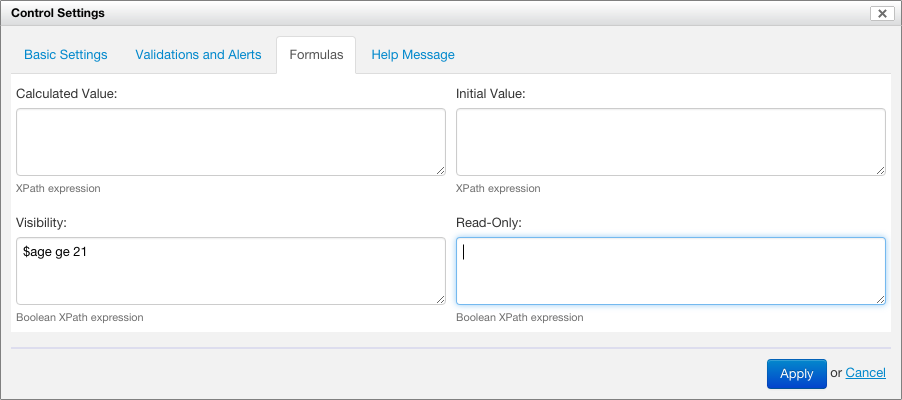Click the Cancel link

[865, 373]
